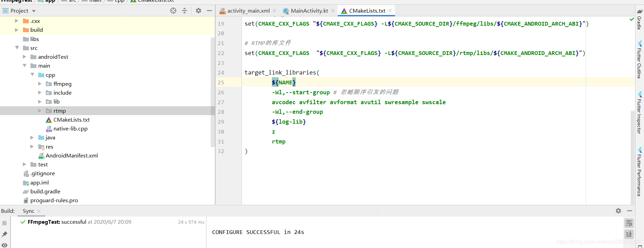Click ${log-lib} on line 29
This screenshot has width=644, height=248.
(x=289, y=122)
